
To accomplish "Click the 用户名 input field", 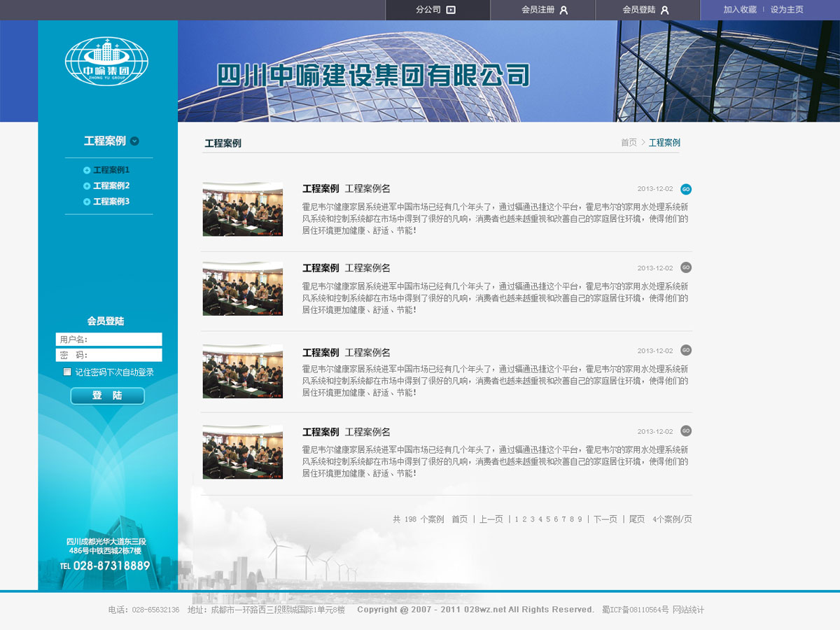I will (109, 339).
